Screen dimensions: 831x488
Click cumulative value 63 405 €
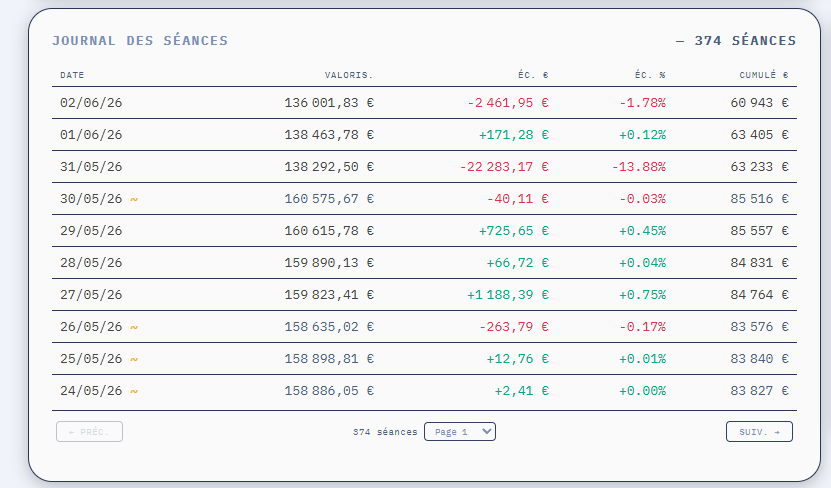[759, 135]
